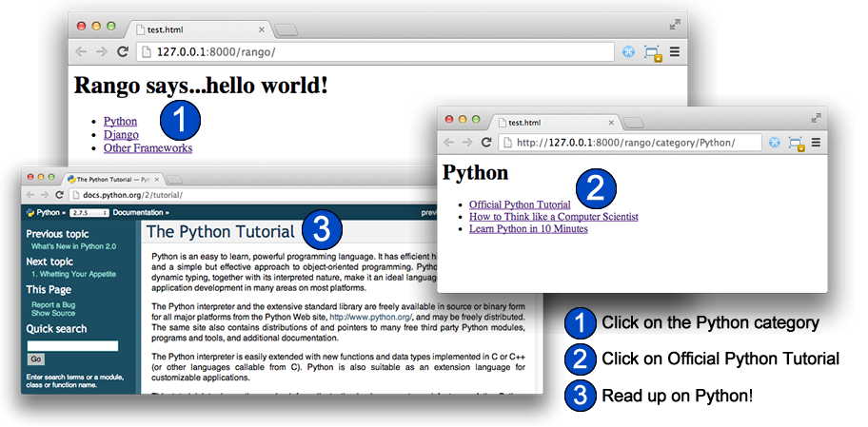This screenshot has height=427, width=868.
Task: Open Official Python Tutorial link
Action: pos(520,204)
